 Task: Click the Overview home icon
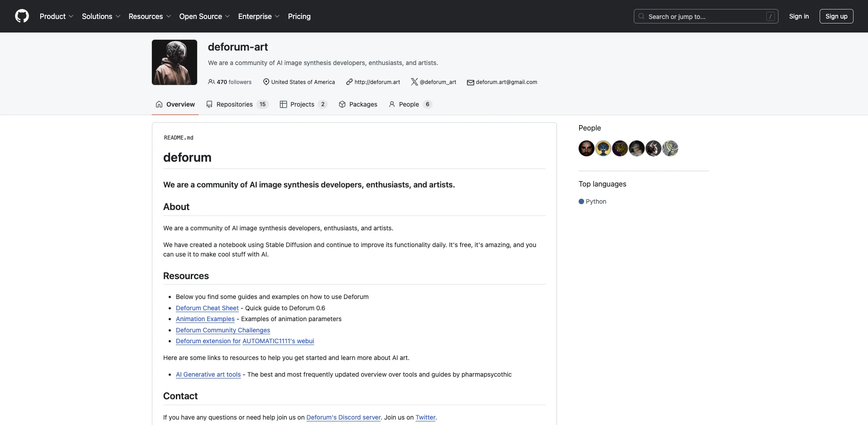[159, 104]
